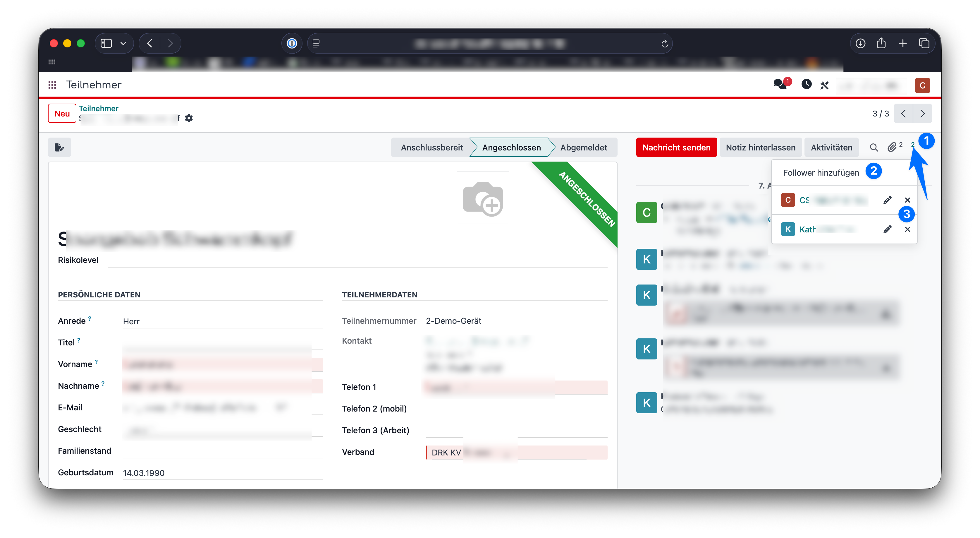Go to the previous record arrow
Image resolution: width=980 pixels, height=538 pixels.
(903, 114)
